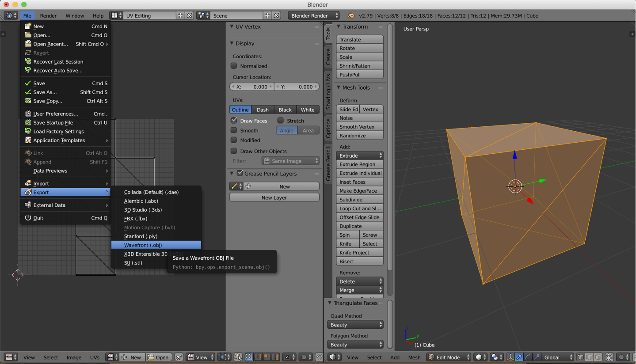Select the translate manipulator arrow icon
Image resolution: width=636 pixels, height=364 pixels.
pos(519,357)
